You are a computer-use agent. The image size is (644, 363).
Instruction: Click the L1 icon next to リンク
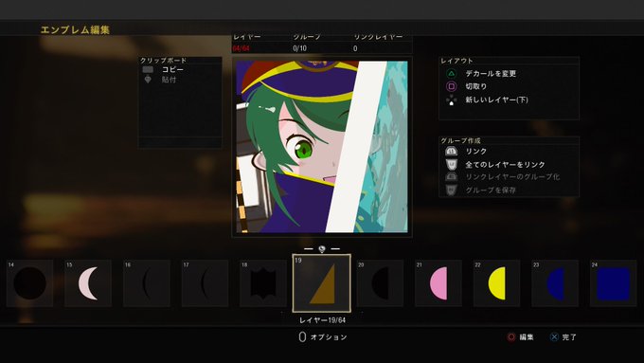click(x=451, y=152)
